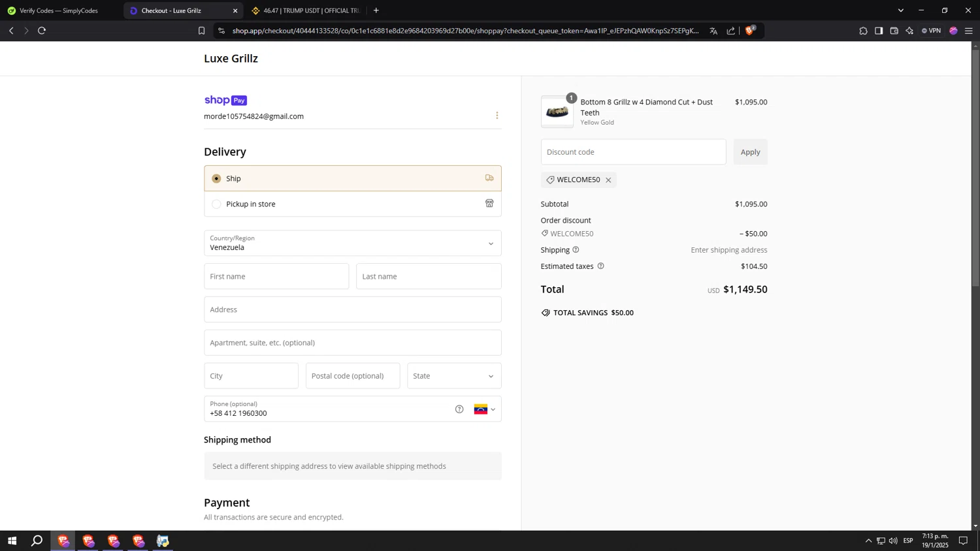Viewport: 980px width, 551px height.
Task: Click the storefront icon in Pickup row
Action: (489, 204)
